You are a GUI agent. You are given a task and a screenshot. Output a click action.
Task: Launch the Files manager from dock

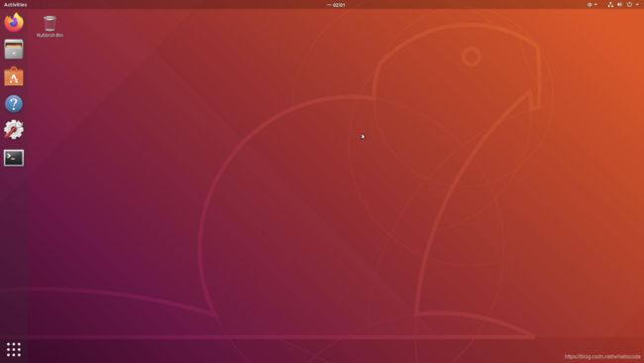[14, 50]
